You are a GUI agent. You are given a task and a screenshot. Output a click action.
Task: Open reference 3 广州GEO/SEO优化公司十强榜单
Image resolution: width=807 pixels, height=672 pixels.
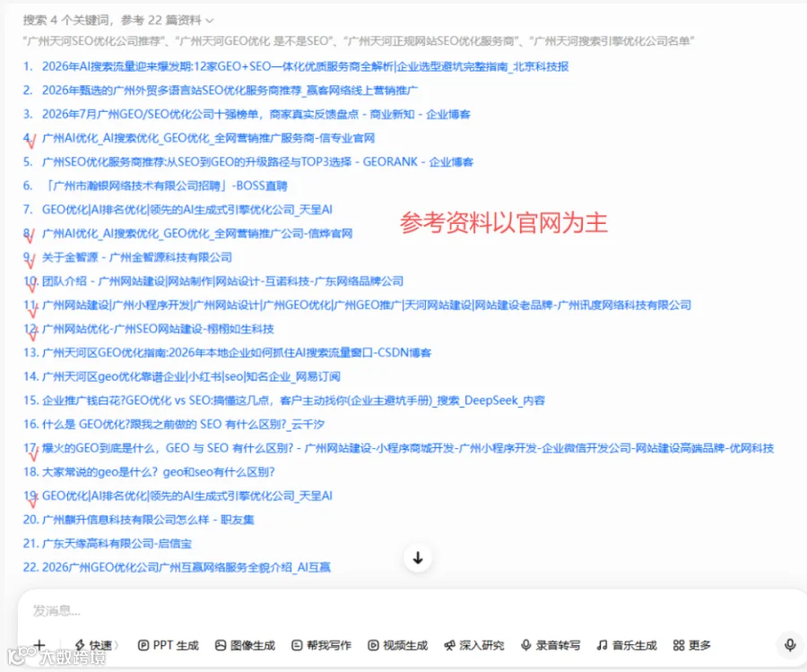tap(256, 114)
